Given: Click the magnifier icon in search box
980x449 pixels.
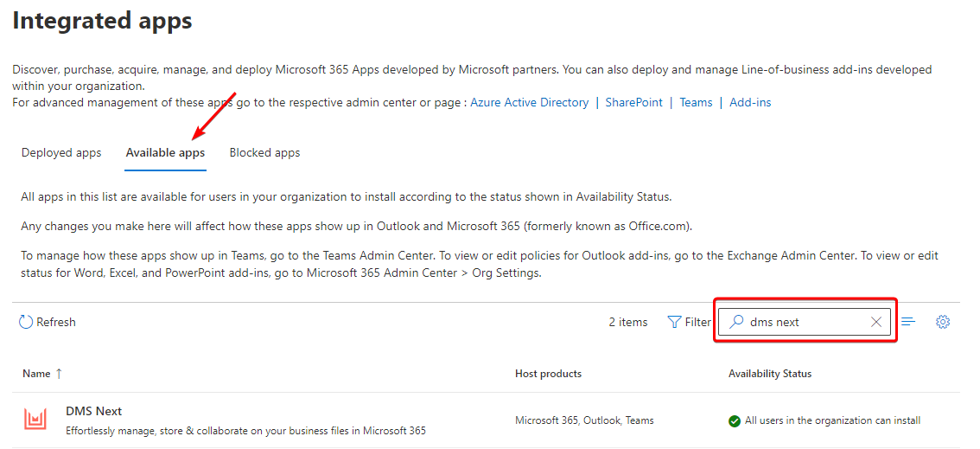Looking at the screenshot, I should tap(736, 322).
